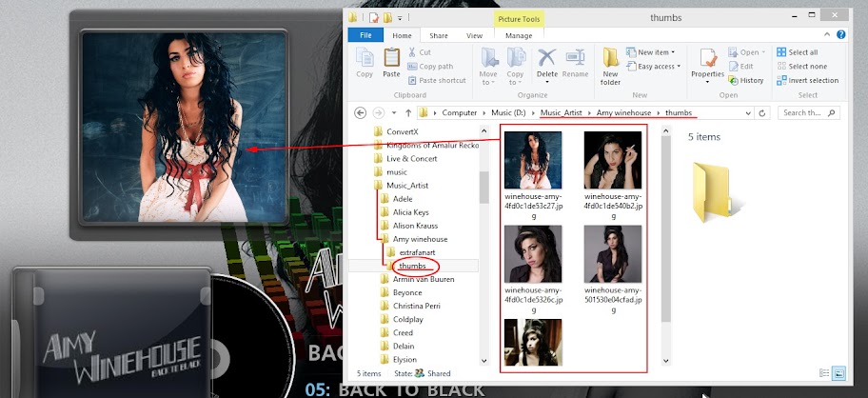The image size is (868, 398).
Task: Click the Picture Tools contextual tab
Action: pyautogui.click(x=519, y=19)
